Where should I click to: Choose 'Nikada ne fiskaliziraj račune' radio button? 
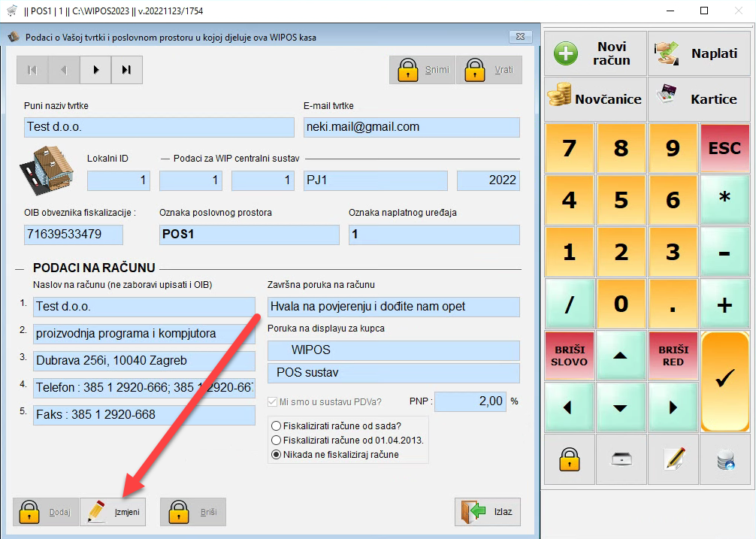277,454
